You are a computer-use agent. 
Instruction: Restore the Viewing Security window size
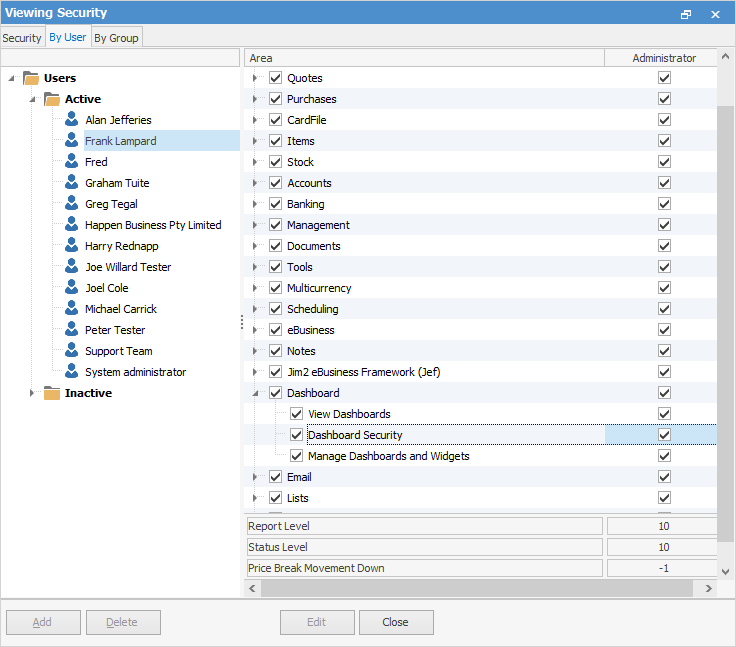click(x=686, y=15)
